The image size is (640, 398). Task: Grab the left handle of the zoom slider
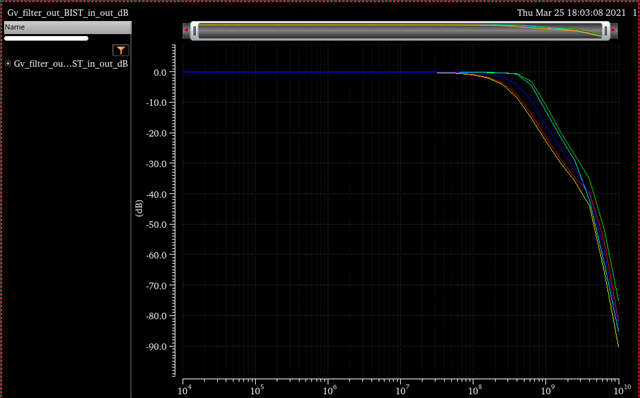click(x=195, y=31)
